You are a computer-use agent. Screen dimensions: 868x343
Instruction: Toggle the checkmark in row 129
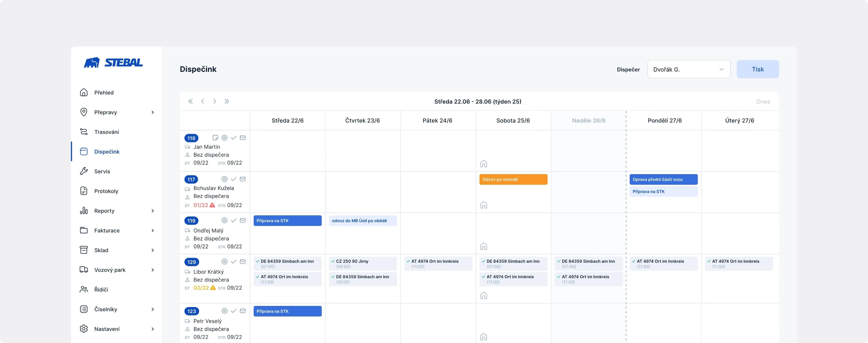pos(234,262)
